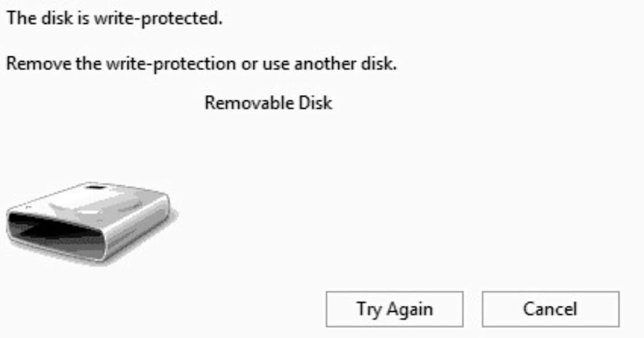
Task: Cancel the write-protected disk dialog
Action: pos(551,309)
